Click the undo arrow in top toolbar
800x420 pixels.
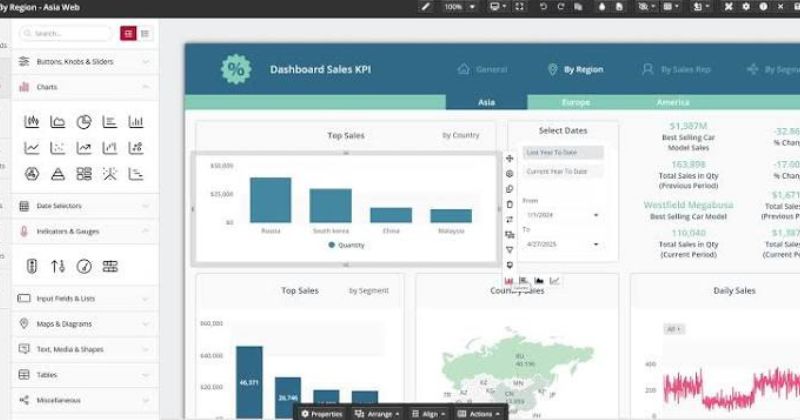tap(543, 7)
